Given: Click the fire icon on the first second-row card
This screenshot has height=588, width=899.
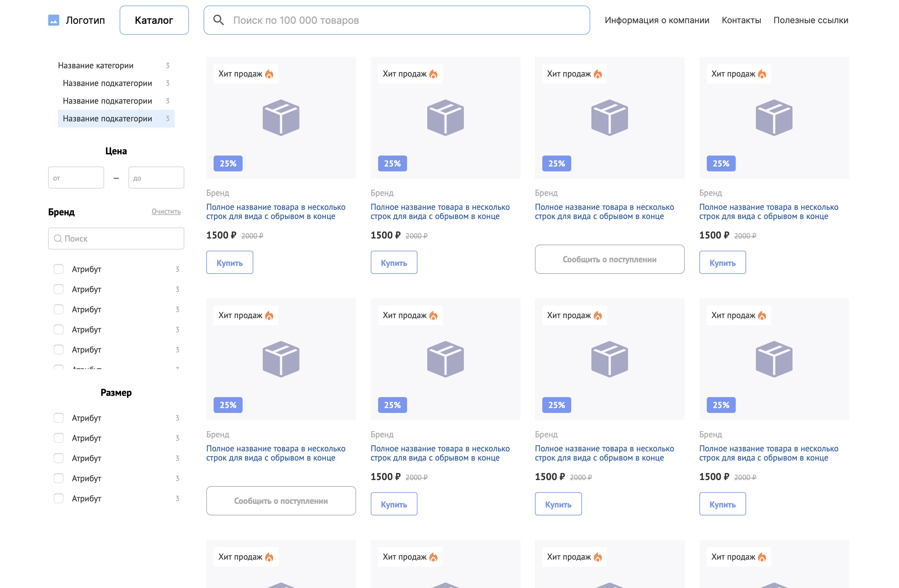Looking at the screenshot, I should pyautogui.click(x=269, y=316).
